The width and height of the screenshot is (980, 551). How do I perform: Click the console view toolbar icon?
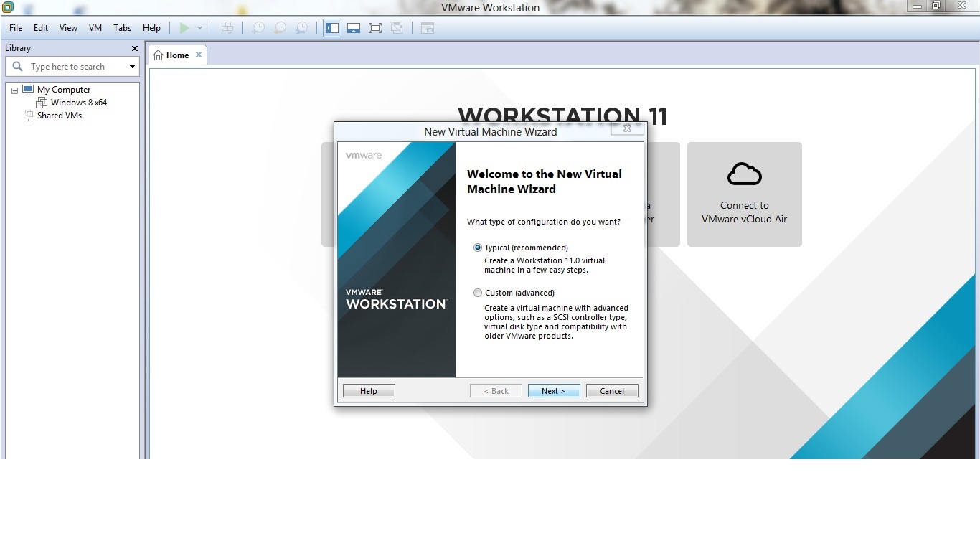pos(428,28)
